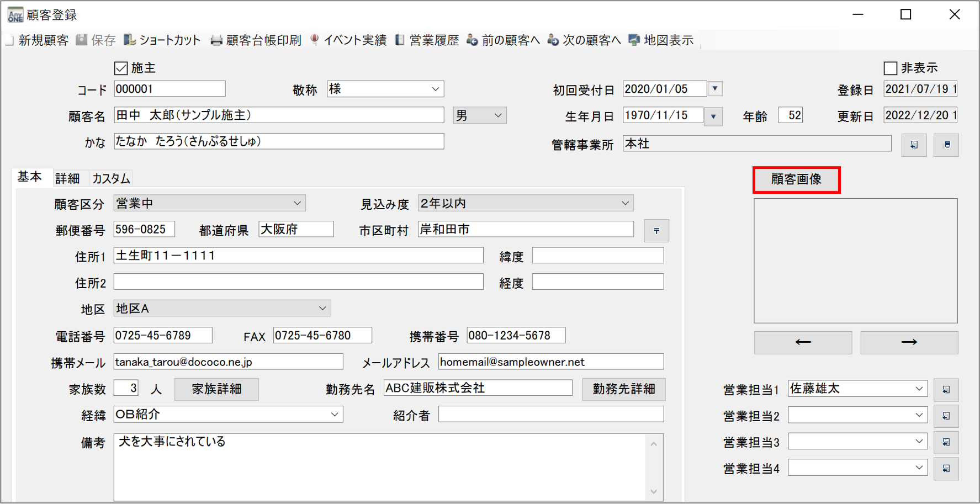Enable the 非表示 checkbox
The height and width of the screenshot is (504, 980).
[890, 68]
